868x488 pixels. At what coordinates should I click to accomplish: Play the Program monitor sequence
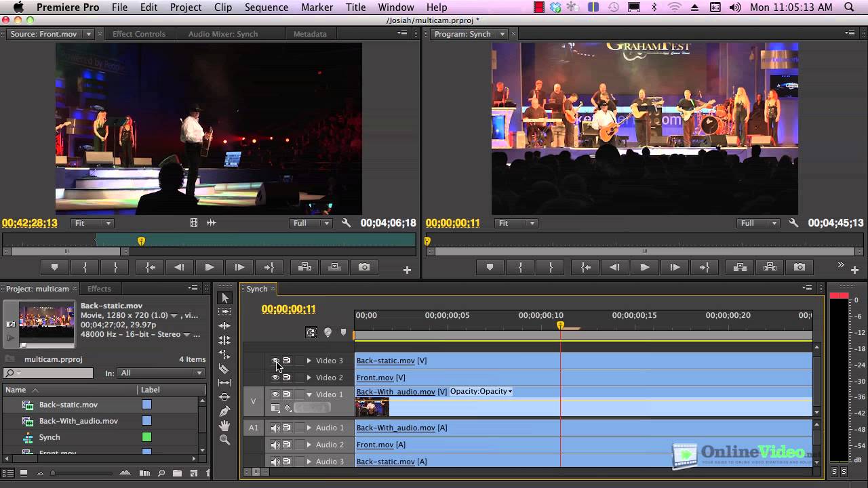pos(644,267)
